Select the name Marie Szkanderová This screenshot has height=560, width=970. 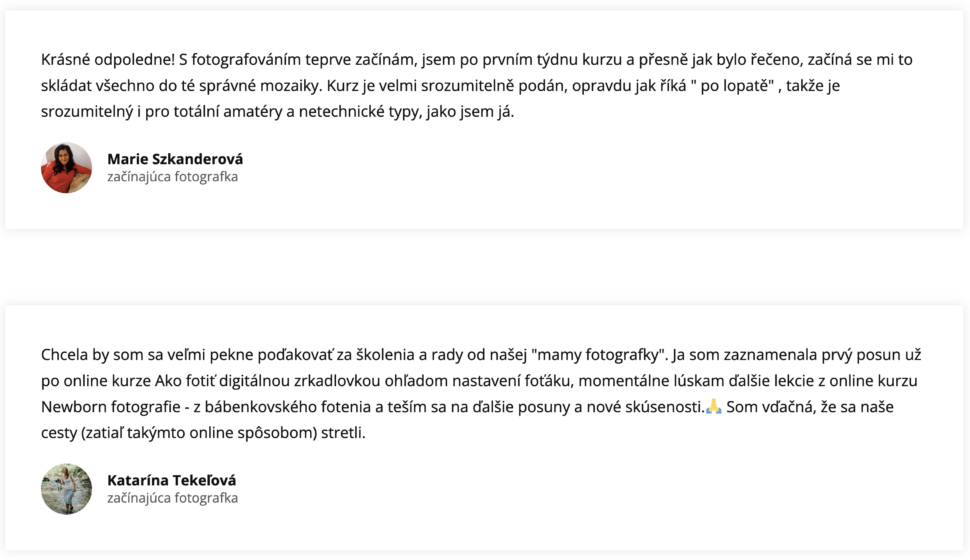click(175, 159)
